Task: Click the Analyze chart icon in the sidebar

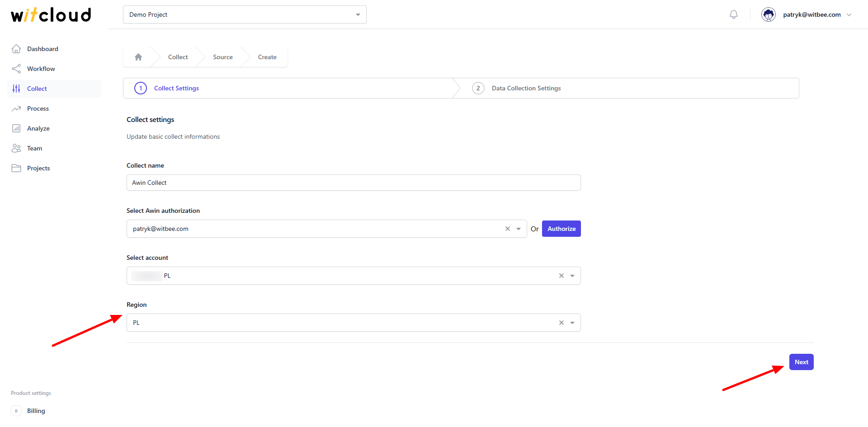Action: [16, 128]
